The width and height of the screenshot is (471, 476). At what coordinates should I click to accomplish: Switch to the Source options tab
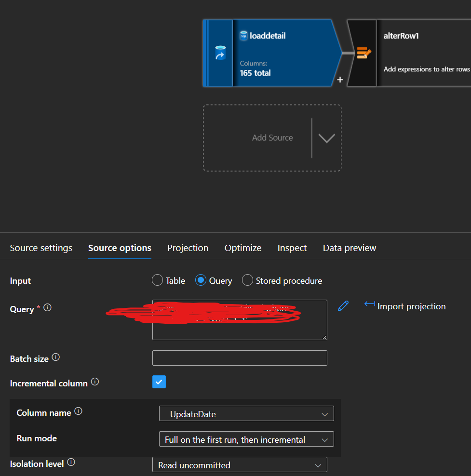120,248
